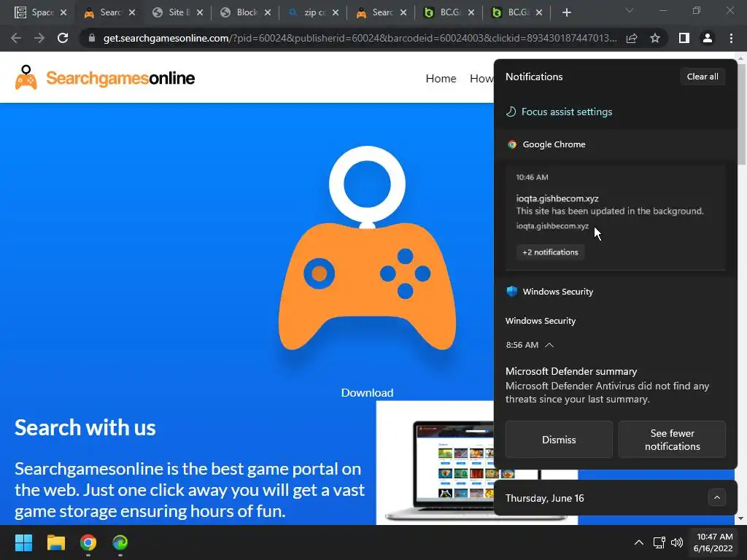Click the Edge taskbar icon

pos(120,542)
